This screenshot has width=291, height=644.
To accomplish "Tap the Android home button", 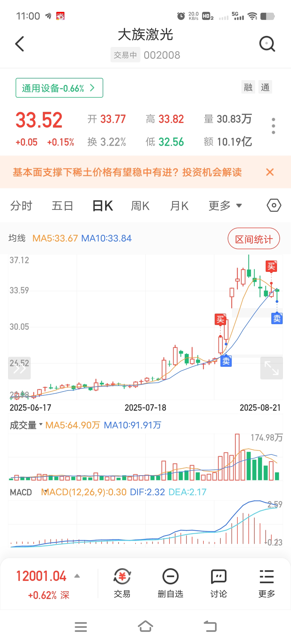I will pyautogui.click(x=145, y=626).
